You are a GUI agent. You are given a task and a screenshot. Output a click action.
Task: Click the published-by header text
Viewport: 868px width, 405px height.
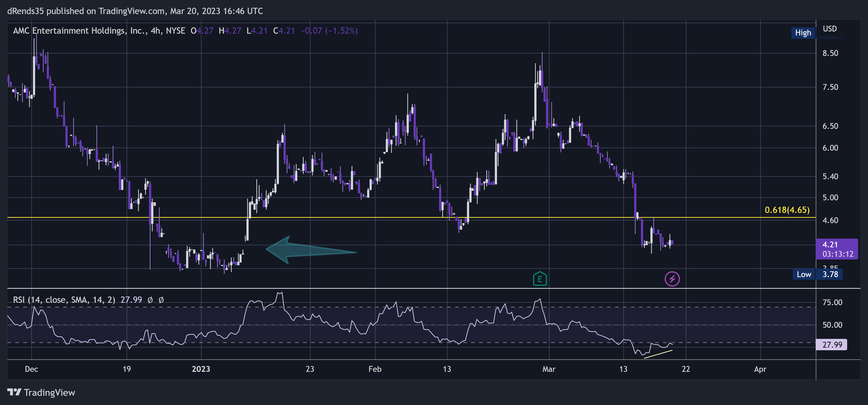click(x=135, y=11)
